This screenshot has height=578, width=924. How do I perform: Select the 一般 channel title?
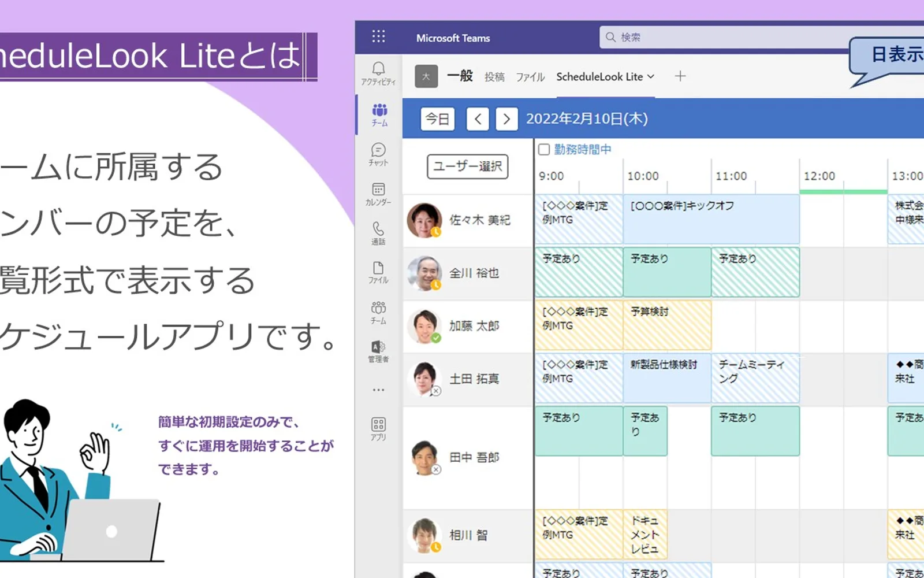460,76
